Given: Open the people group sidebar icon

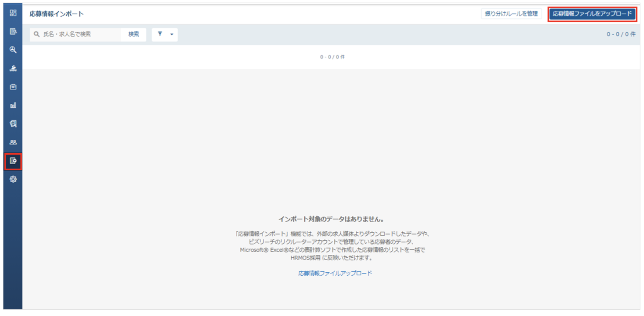Looking at the screenshot, I should pos(13,142).
